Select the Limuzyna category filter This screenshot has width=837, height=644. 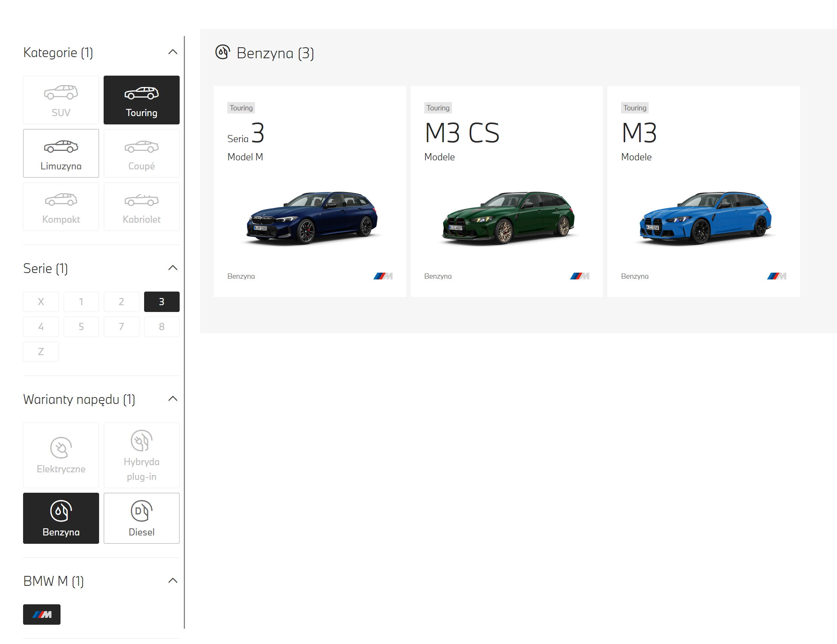61,153
